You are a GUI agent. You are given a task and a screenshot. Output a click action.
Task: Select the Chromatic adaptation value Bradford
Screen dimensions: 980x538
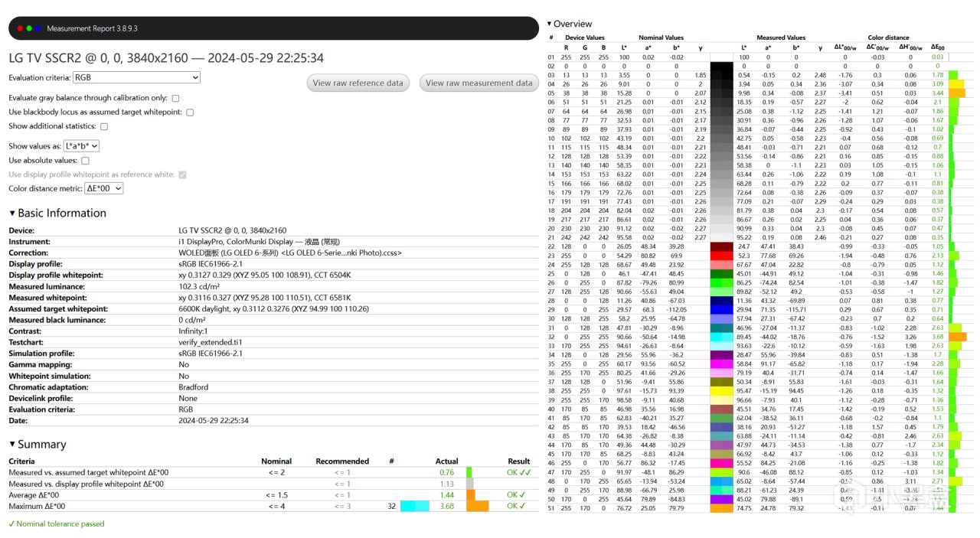193,387
